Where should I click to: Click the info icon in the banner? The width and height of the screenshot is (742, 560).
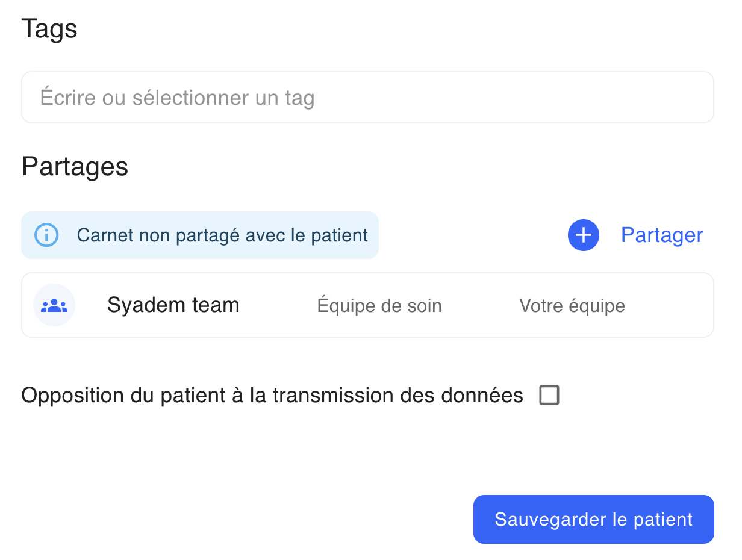pos(46,235)
